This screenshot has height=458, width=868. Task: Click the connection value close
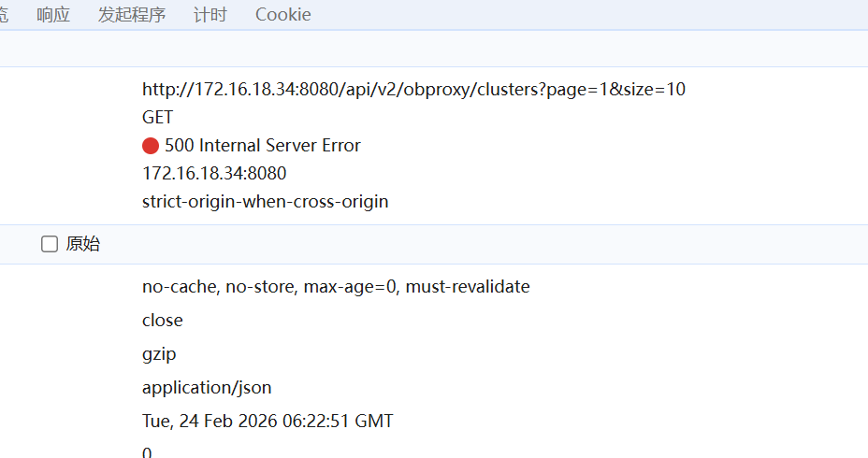(x=163, y=321)
